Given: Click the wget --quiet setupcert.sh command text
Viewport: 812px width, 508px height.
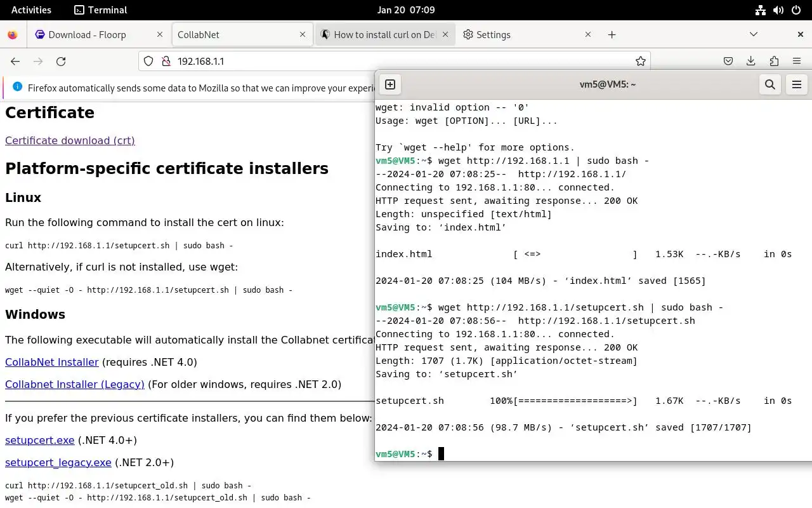Looking at the screenshot, I should (x=148, y=290).
